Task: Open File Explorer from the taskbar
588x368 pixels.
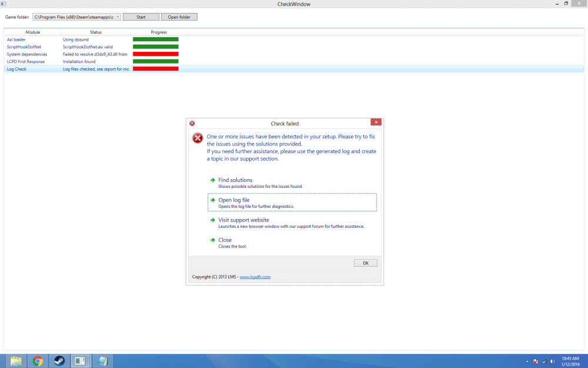Action: coord(16,361)
